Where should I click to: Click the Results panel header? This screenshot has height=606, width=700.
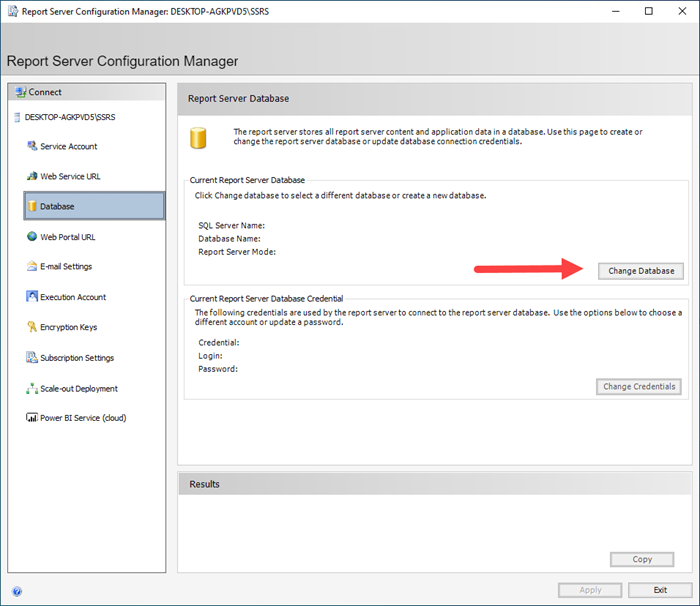click(435, 484)
